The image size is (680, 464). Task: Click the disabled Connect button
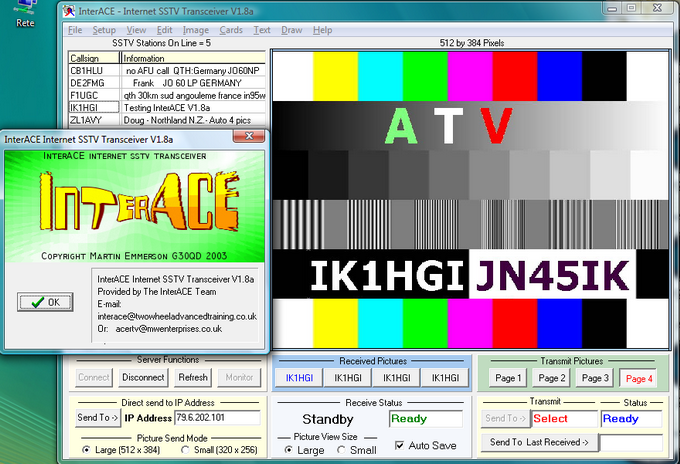coord(94,377)
